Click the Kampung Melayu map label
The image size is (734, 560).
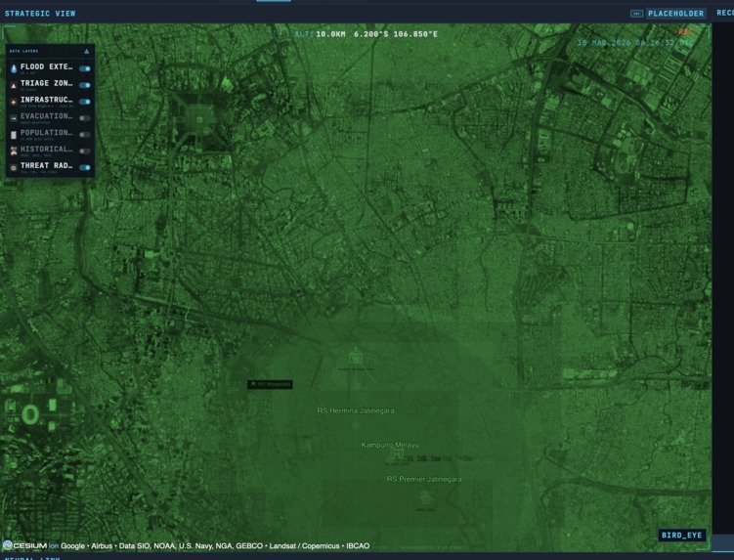click(390, 445)
